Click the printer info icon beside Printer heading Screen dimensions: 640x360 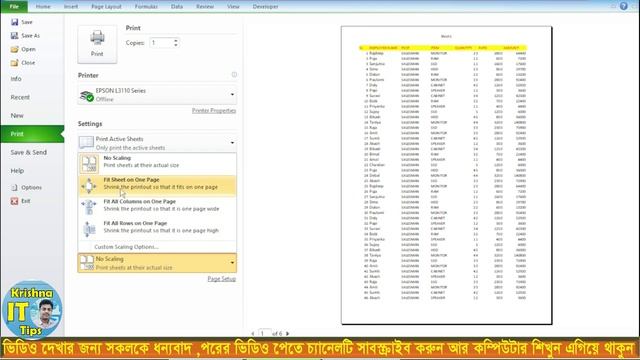coord(234,75)
